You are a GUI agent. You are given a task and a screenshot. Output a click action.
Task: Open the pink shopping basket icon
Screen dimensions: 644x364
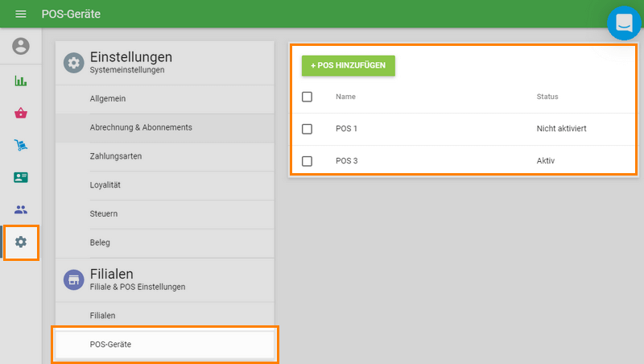21,113
